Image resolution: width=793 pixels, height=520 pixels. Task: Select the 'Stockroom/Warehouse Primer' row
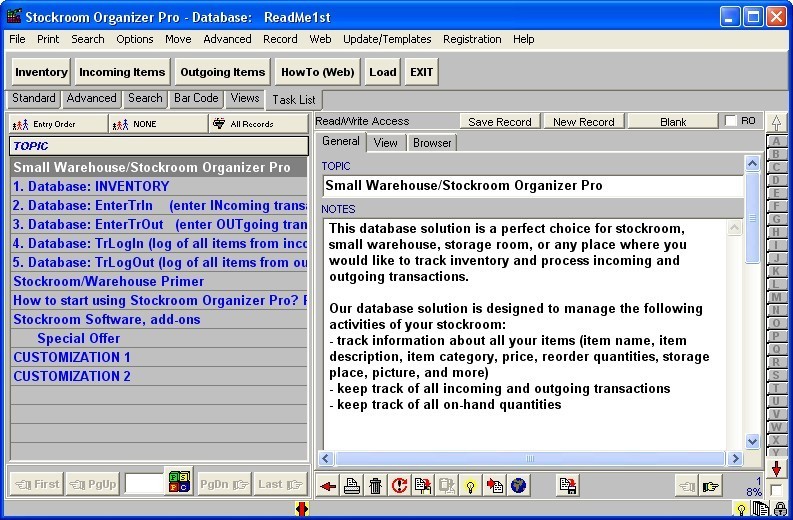tap(159, 281)
